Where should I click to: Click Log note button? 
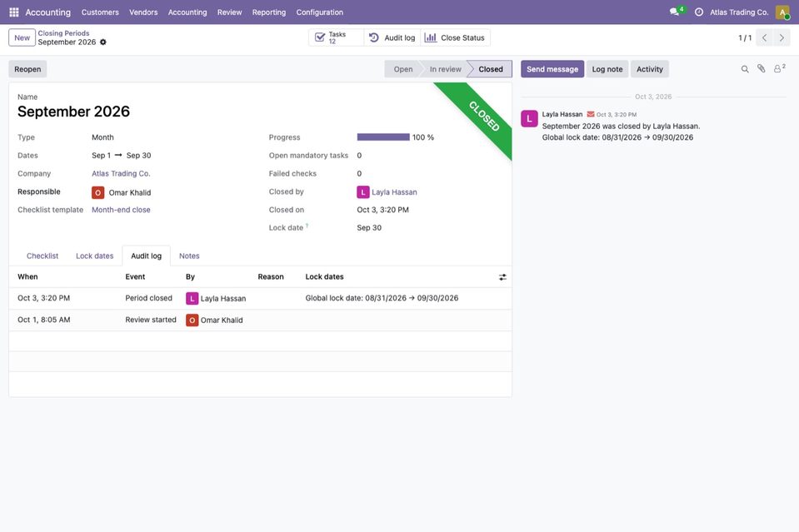[607, 69]
